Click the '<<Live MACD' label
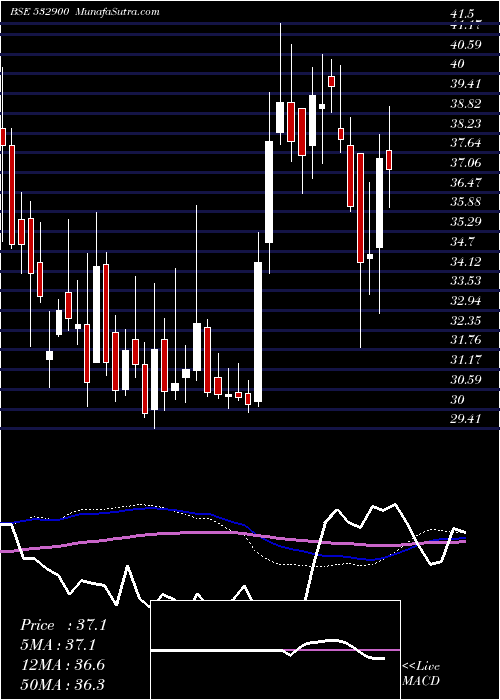Image resolution: width=500 pixels, height=700 pixels. pos(421,674)
